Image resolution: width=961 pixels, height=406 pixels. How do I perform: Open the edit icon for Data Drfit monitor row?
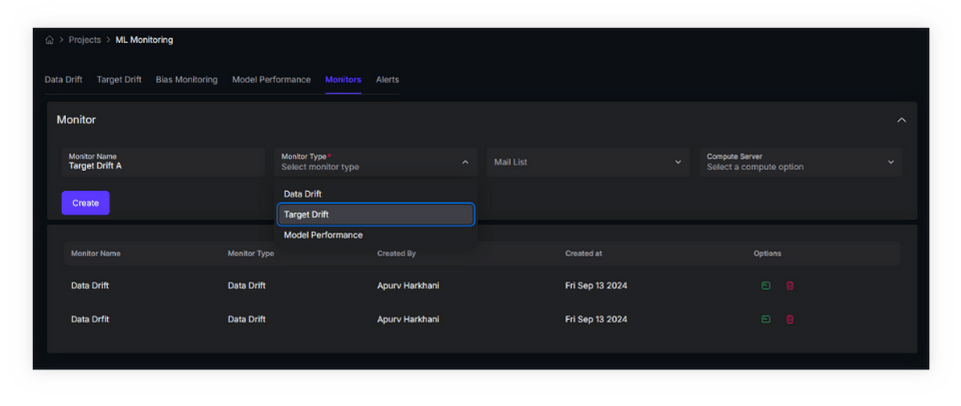(x=765, y=319)
